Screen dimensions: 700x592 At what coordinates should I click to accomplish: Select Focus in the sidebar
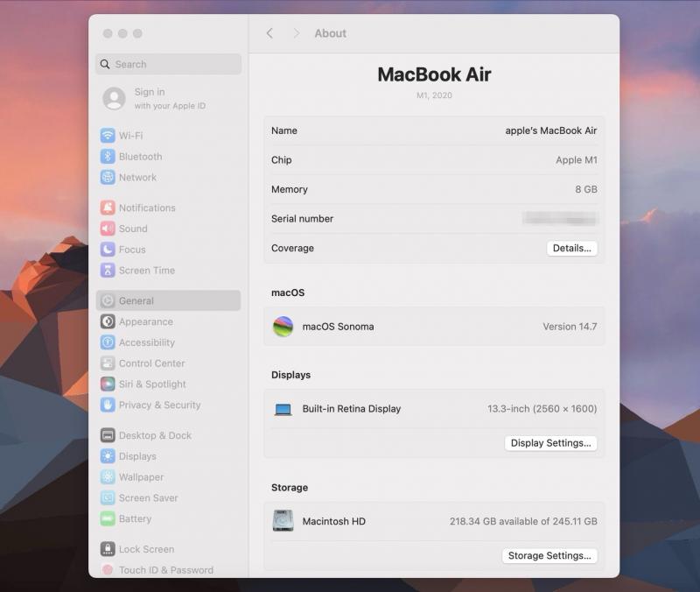click(x=169, y=250)
